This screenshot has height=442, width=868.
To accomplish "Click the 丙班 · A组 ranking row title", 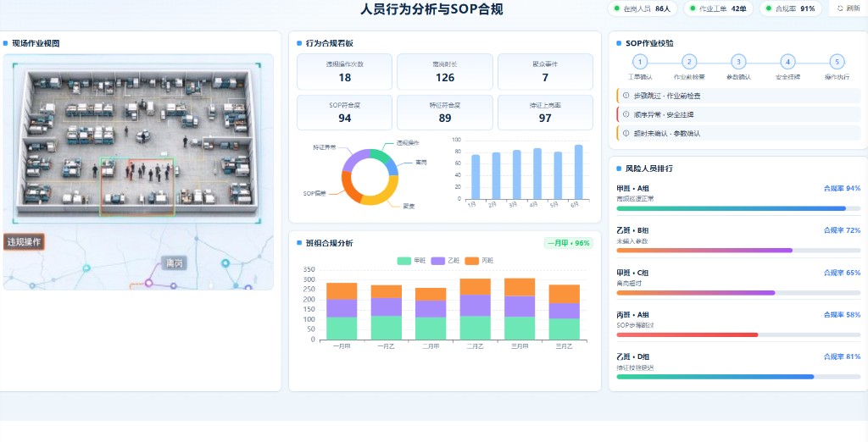I will coord(632,315).
